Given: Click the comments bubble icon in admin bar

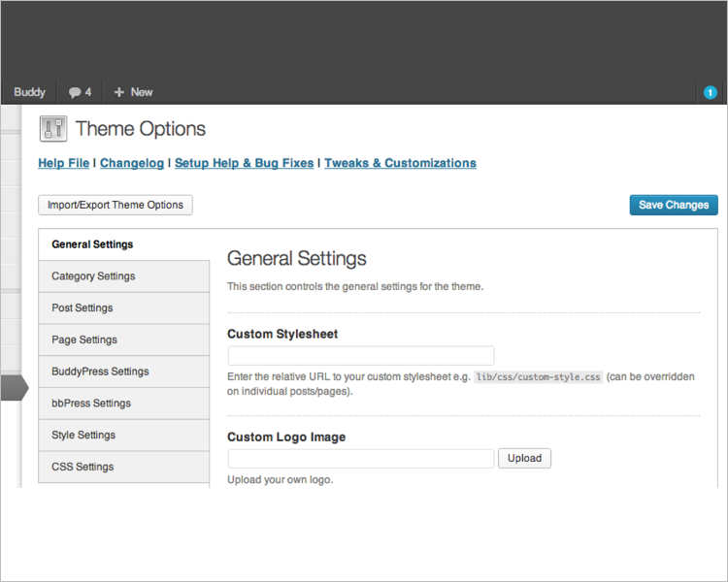Looking at the screenshot, I should [75, 92].
